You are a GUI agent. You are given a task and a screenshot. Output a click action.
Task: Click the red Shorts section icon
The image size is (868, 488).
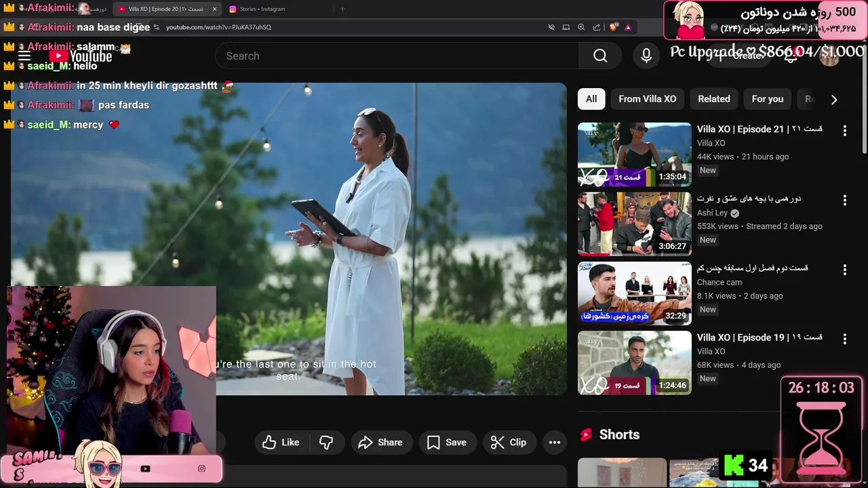coord(586,434)
